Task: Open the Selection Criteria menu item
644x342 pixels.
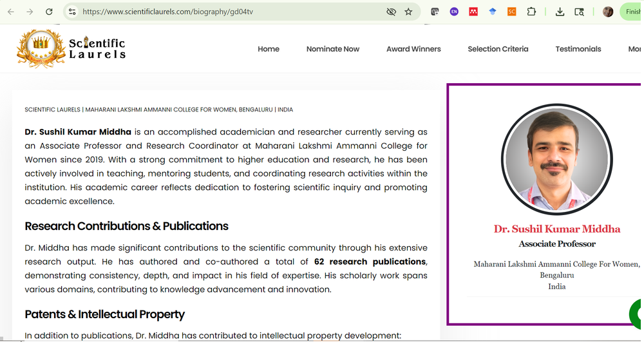Action: pyautogui.click(x=498, y=49)
